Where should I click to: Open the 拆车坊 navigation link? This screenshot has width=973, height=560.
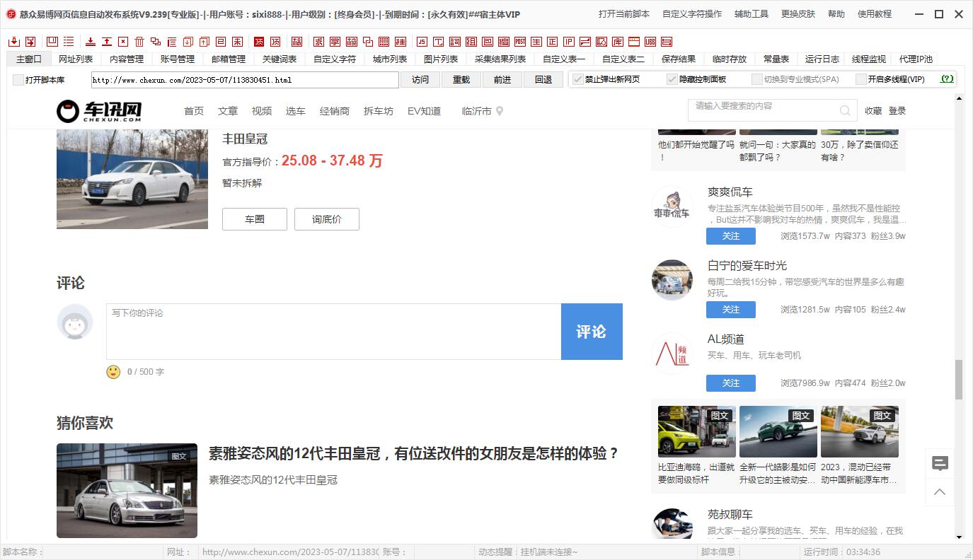(x=379, y=111)
